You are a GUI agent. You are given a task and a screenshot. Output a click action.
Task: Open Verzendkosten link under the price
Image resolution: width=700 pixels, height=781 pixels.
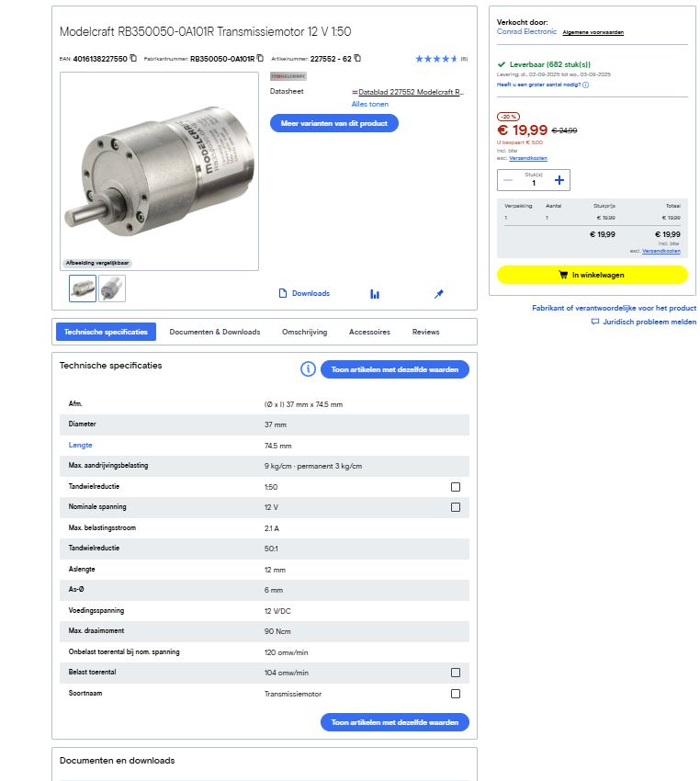click(x=528, y=158)
